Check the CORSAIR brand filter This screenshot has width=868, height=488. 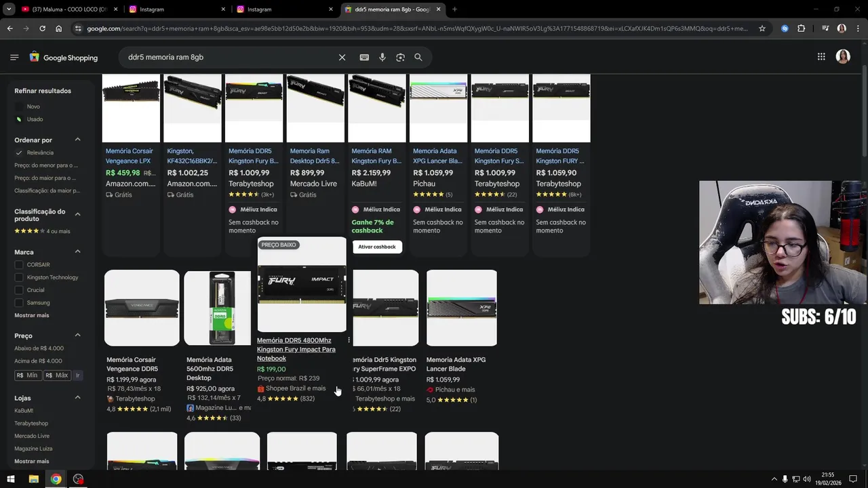pyautogui.click(x=19, y=265)
